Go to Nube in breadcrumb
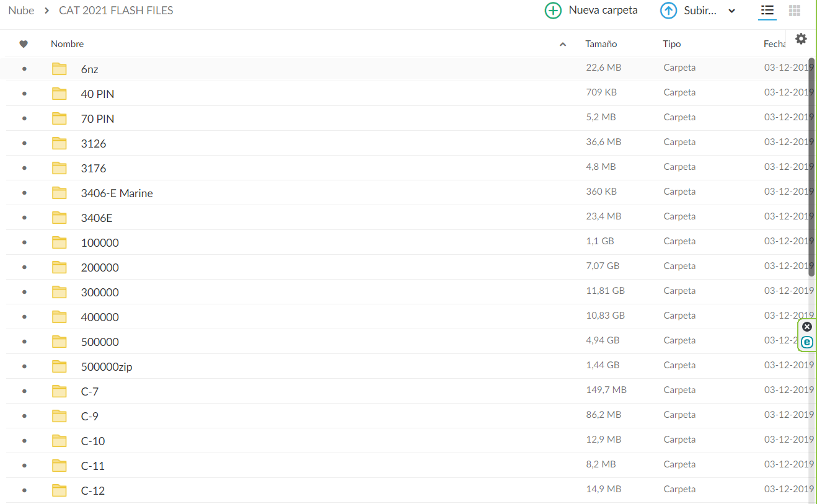 [21, 11]
